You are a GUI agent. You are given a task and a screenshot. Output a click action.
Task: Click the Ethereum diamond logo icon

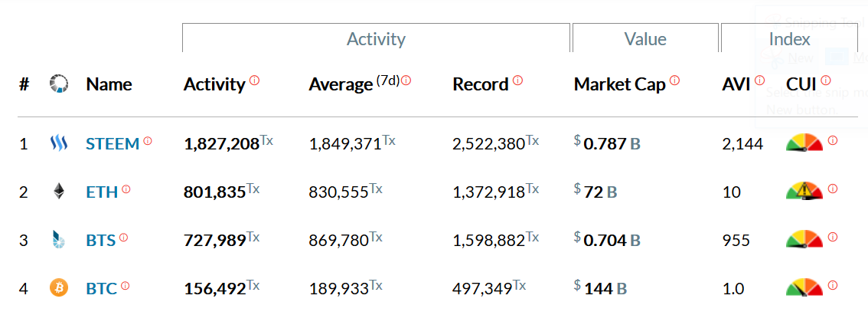pyautogui.click(x=59, y=192)
